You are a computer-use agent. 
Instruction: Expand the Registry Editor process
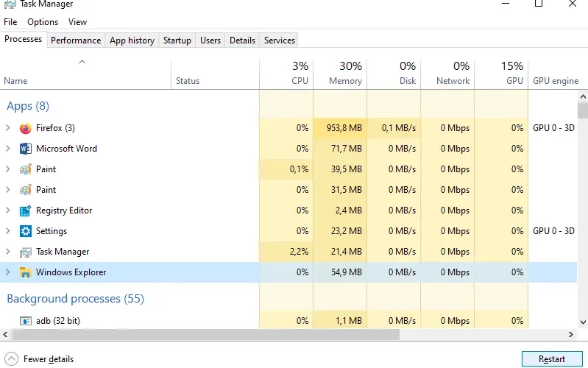coord(8,210)
